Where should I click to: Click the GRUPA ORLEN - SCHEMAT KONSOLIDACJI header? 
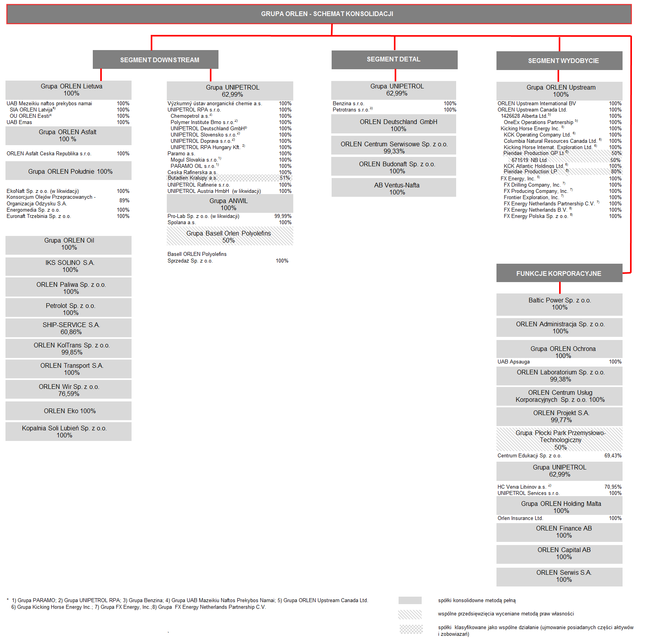pos(319,14)
